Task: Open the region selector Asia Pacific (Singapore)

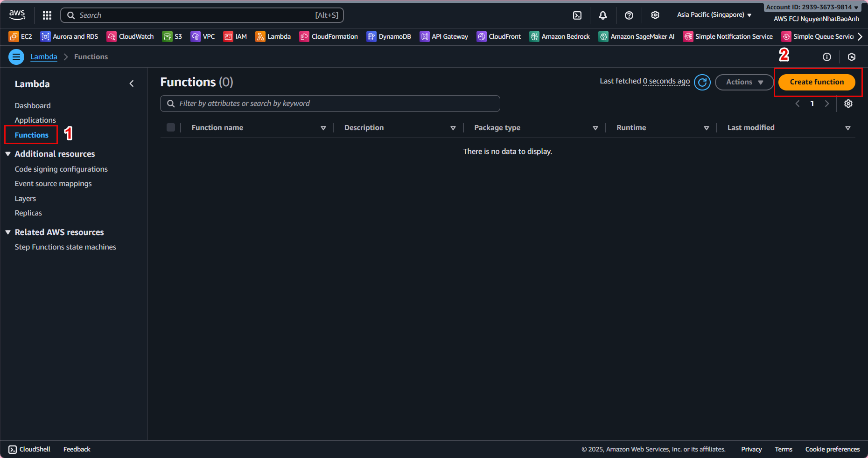Action: coord(714,15)
